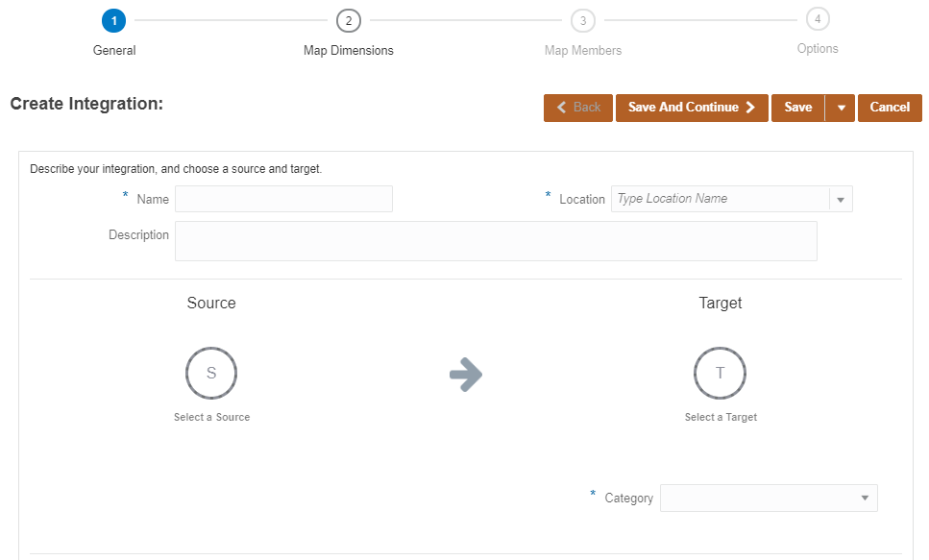
Task: Switch to the Map Dimensions step
Action: tap(348, 50)
